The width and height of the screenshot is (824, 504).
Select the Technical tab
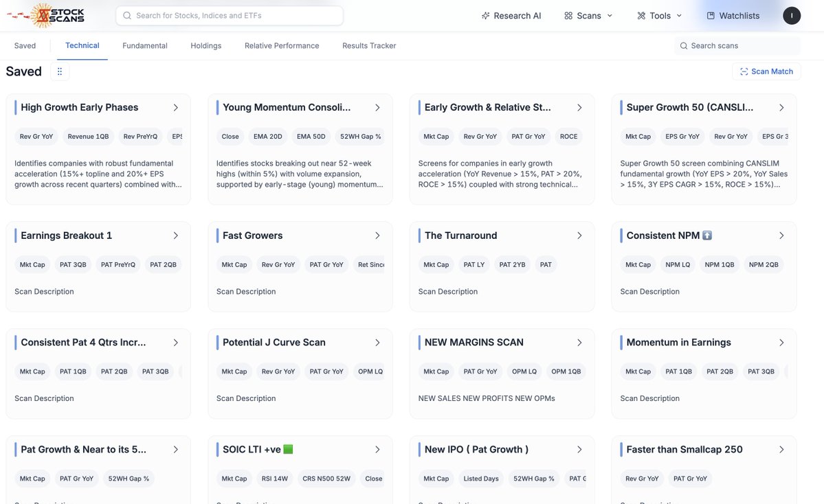82,46
